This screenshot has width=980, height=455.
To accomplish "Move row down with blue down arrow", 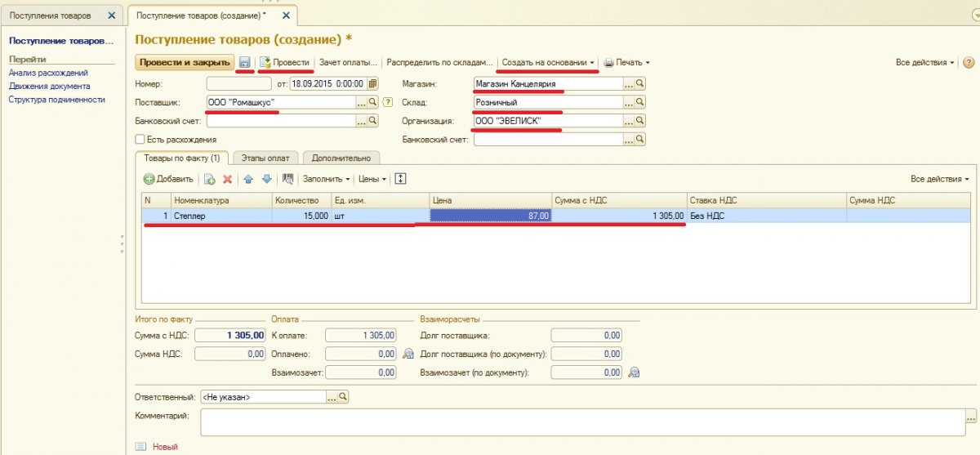I will pyautogui.click(x=265, y=179).
